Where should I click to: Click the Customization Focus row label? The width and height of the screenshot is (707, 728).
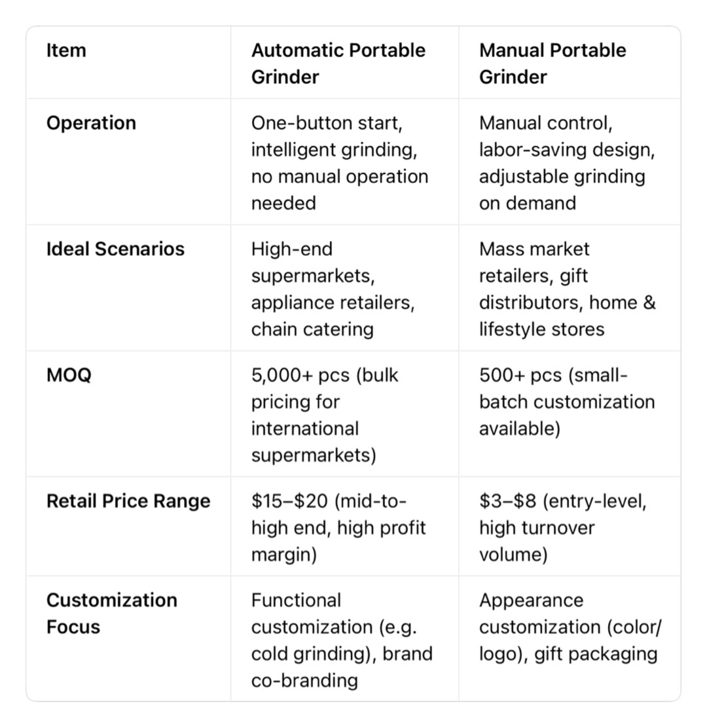coord(111,613)
